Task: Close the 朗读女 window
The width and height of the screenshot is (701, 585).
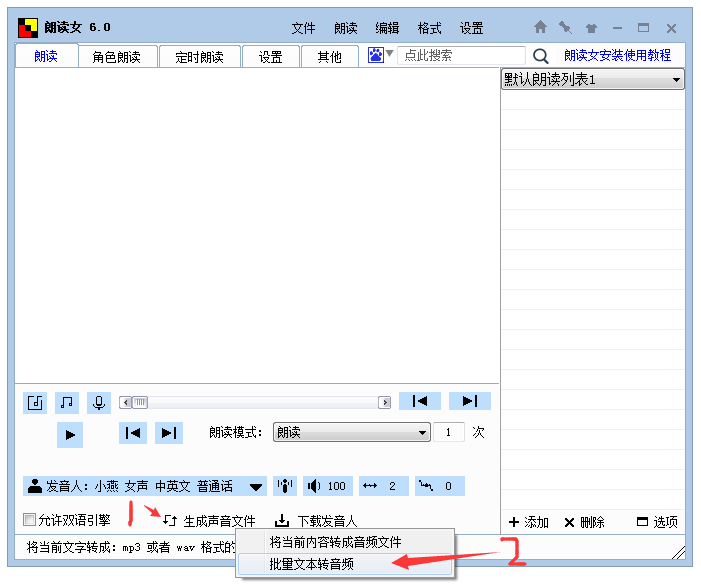Action: point(671,29)
